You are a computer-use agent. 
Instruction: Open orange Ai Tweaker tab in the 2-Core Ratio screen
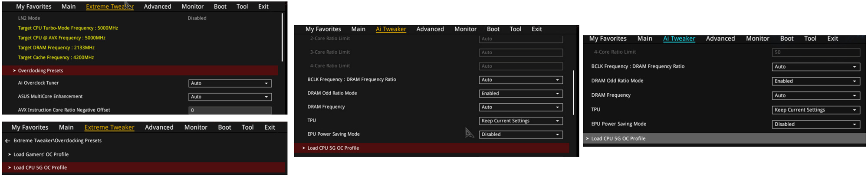pos(391,29)
